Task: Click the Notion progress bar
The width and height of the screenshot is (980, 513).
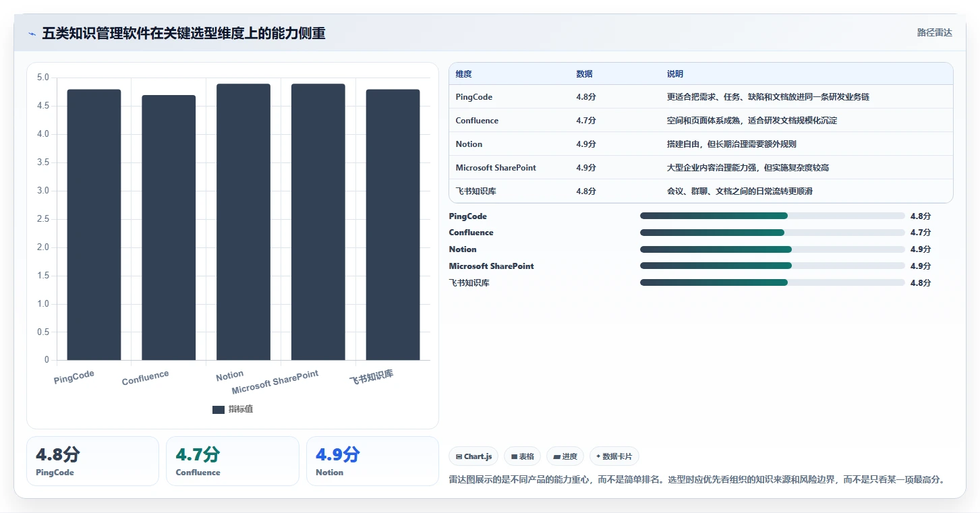Action: point(772,249)
